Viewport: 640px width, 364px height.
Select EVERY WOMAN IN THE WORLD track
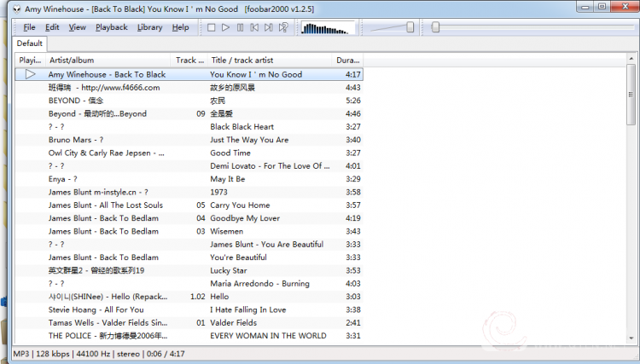click(x=189, y=336)
